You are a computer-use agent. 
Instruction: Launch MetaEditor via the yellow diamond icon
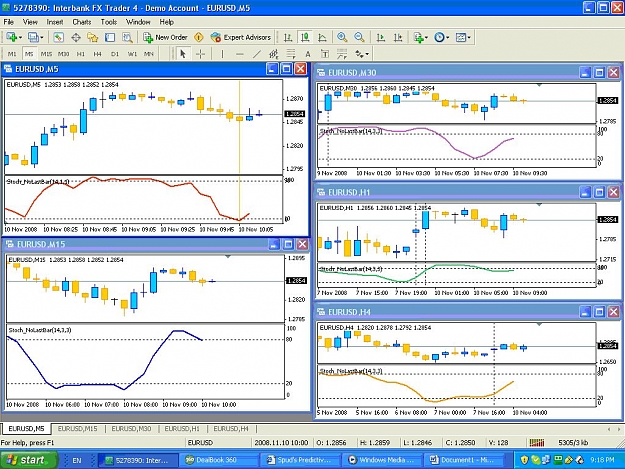click(199, 37)
